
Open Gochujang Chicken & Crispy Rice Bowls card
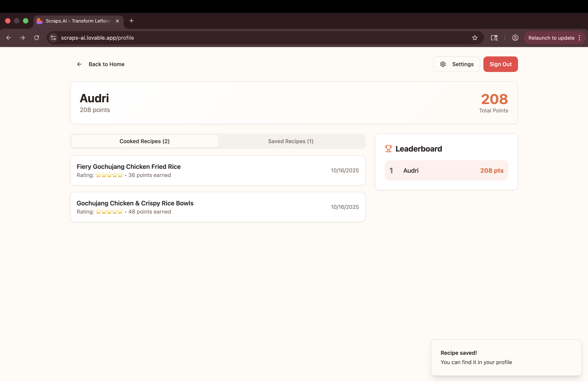tap(217, 207)
